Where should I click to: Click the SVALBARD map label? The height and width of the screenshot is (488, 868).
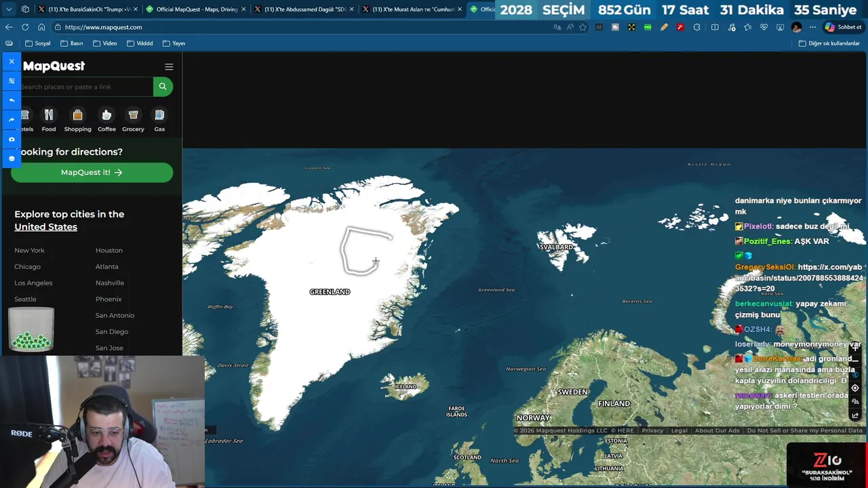tap(555, 247)
